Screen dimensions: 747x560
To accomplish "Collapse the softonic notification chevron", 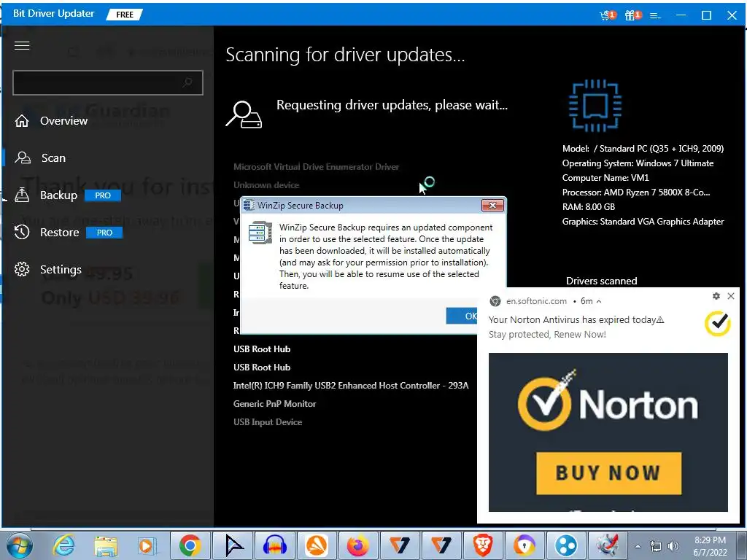I will click(599, 301).
